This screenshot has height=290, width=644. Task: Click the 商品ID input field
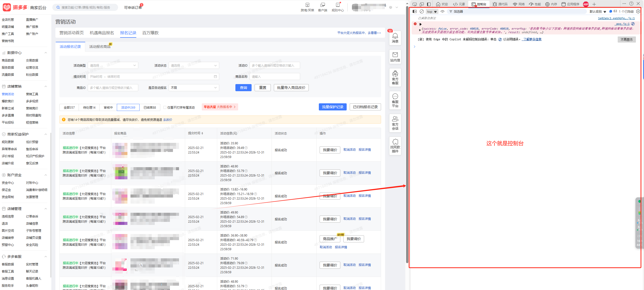[x=113, y=88]
